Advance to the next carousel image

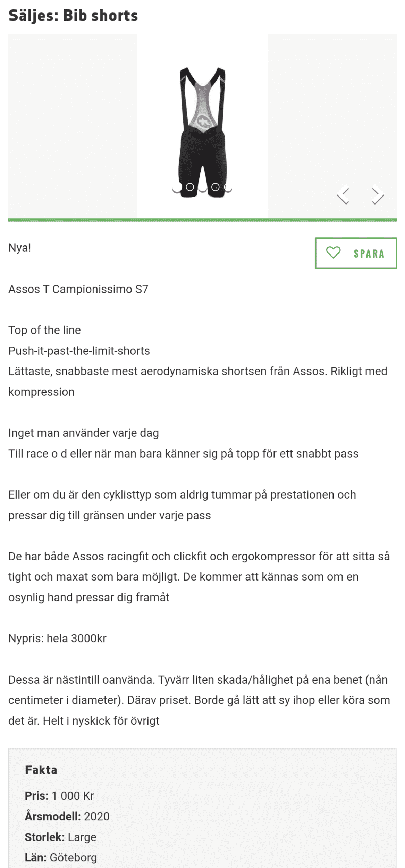click(378, 195)
